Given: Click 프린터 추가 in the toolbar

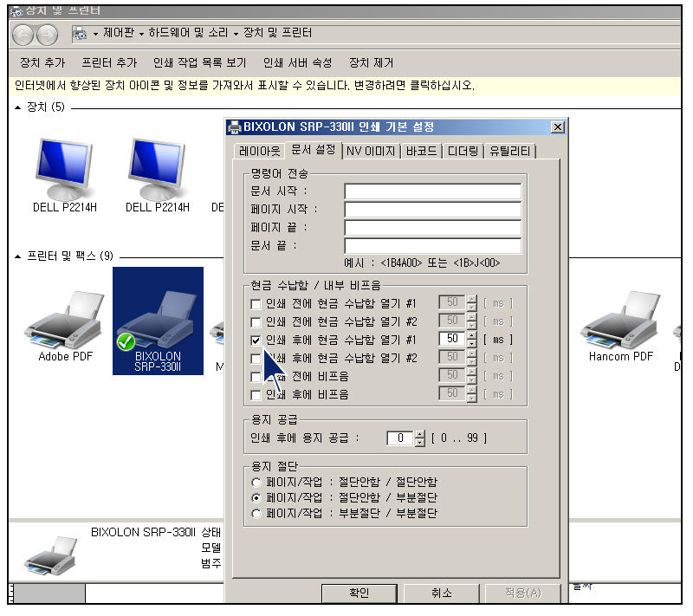Looking at the screenshot, I should point(110,63).
